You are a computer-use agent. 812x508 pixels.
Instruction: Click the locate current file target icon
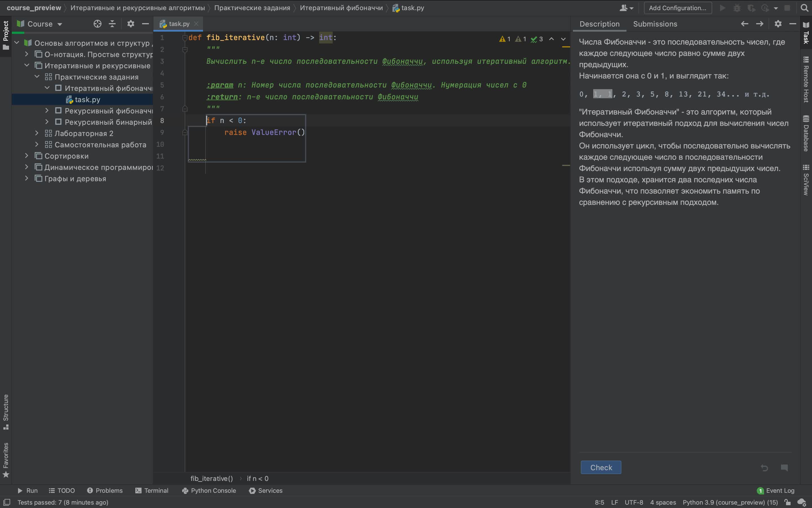pyautogui.click(x=97, y=24)
